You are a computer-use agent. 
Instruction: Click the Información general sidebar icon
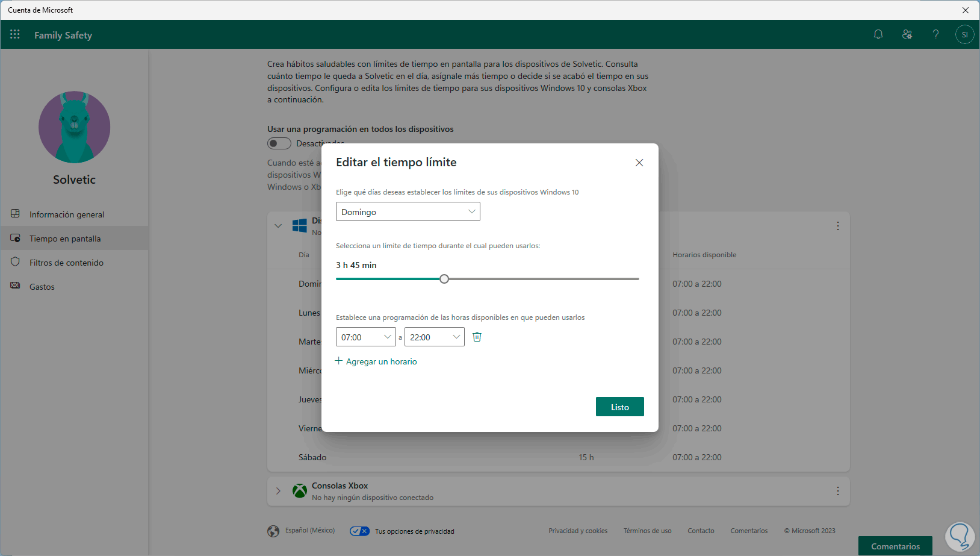[x=16, y=214]
